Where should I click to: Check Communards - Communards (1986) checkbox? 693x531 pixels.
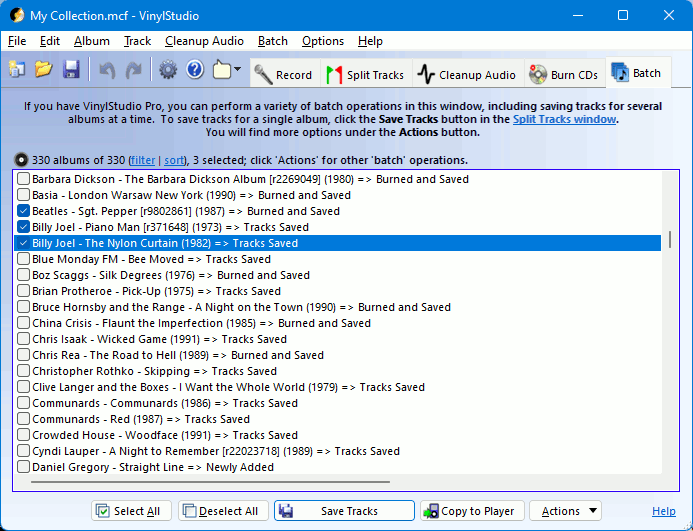pyautogui.click(x=23, y=403)
